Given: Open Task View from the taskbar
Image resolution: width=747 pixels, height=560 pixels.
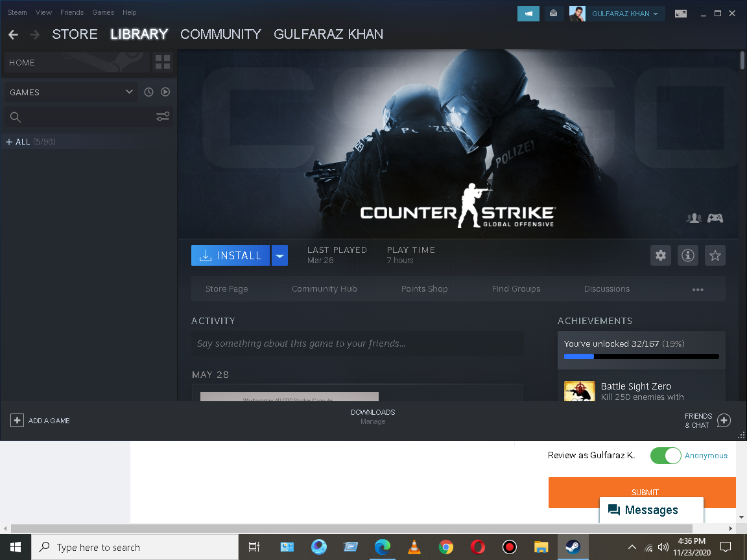Looking at the screenshot, I should 254,547.
